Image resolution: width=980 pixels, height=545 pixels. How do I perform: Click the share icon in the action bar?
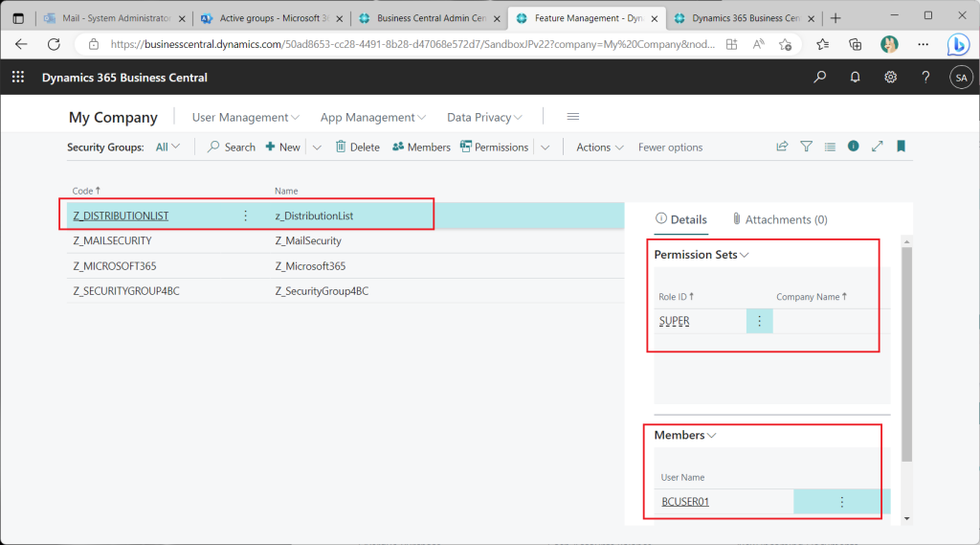click(782, 147)
